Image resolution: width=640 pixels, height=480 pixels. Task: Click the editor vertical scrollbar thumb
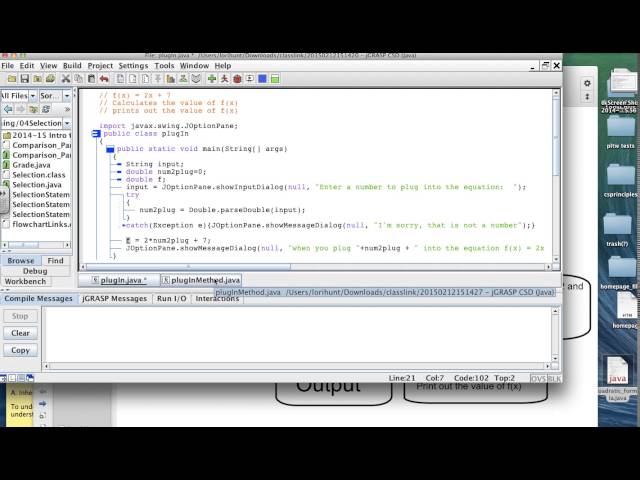click(x=556, y=137)
